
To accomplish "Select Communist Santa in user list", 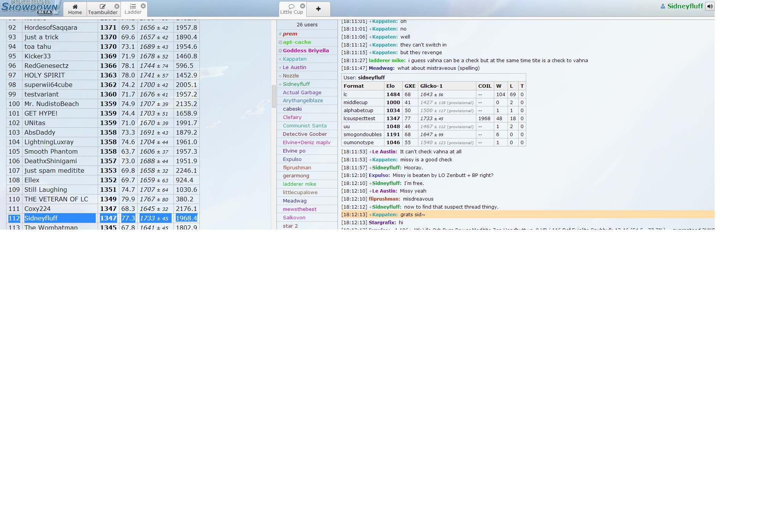I will (x=304, y=125).
